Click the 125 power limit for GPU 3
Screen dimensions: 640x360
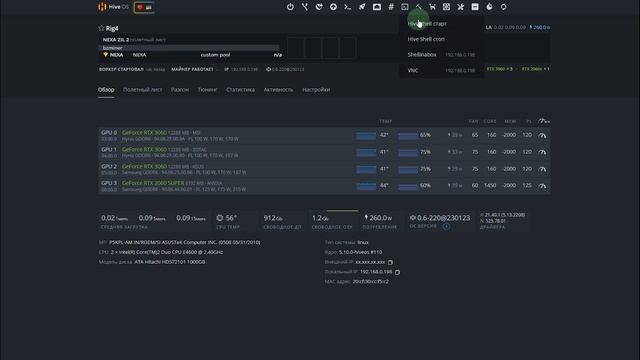[x=527, y=185]
